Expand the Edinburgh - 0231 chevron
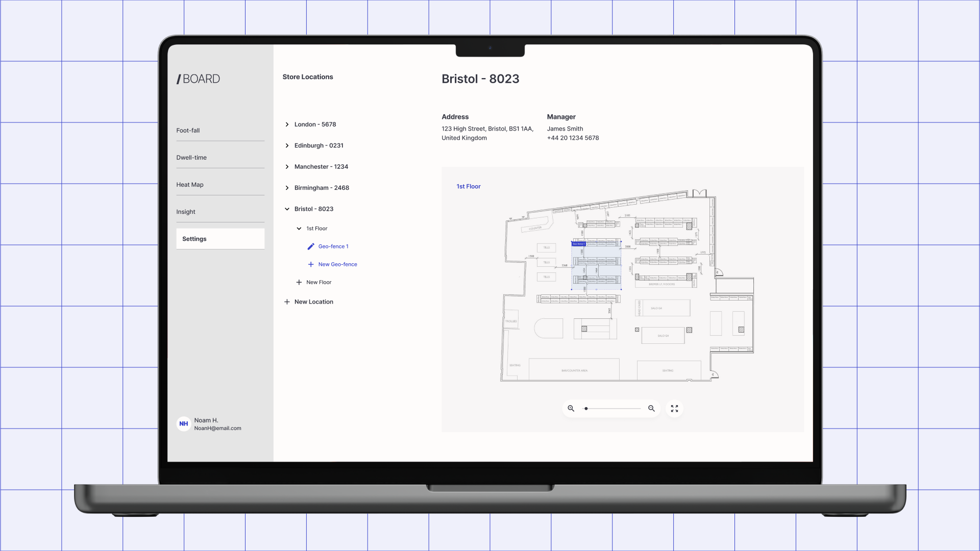The width and height of the screenshot is (980, 551). coord(287,145)
